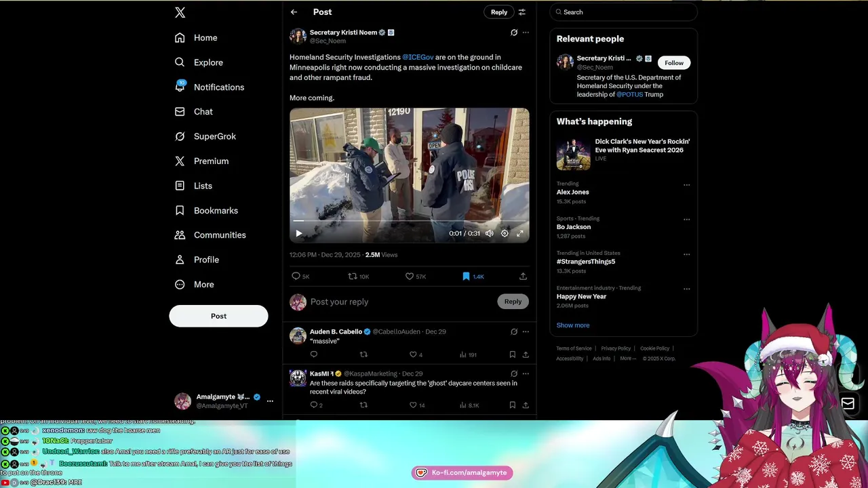Screen dimensions: 868x488
Task: Click the Search box
Action: 624,12
